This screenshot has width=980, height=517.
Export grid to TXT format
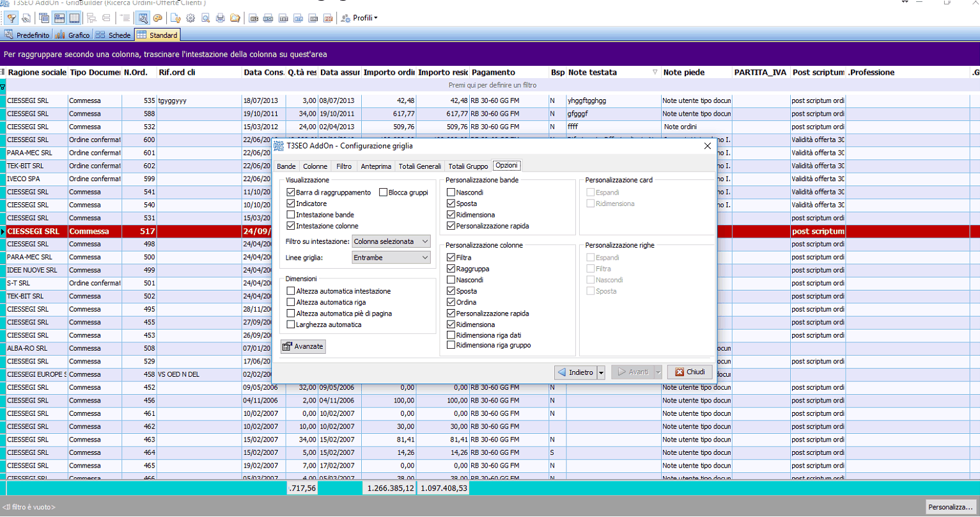tap(283, 19)
